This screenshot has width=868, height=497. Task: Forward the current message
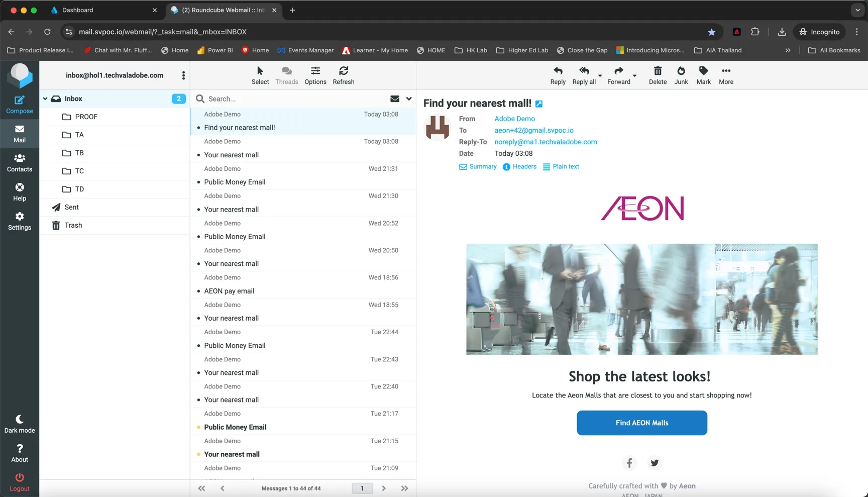[619, 75]
